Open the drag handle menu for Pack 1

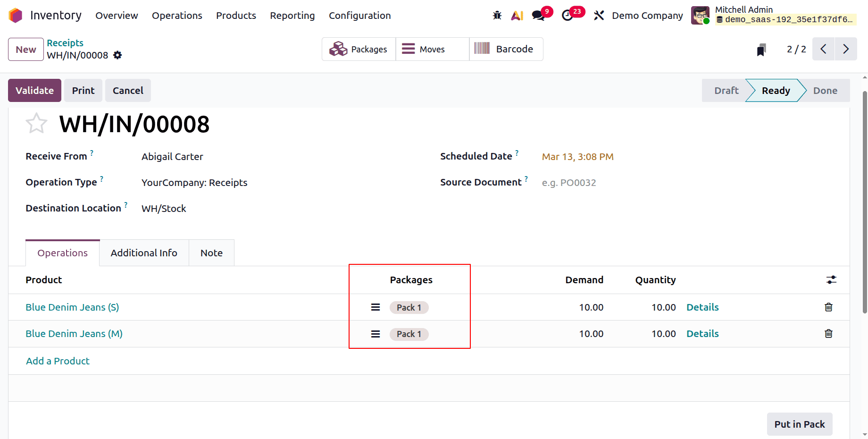375,307
